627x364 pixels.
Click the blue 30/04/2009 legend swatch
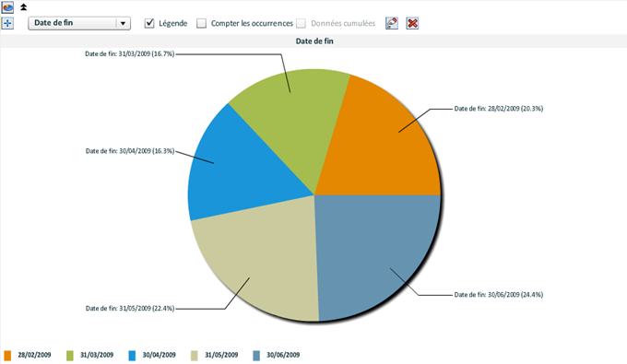[132, 355]
